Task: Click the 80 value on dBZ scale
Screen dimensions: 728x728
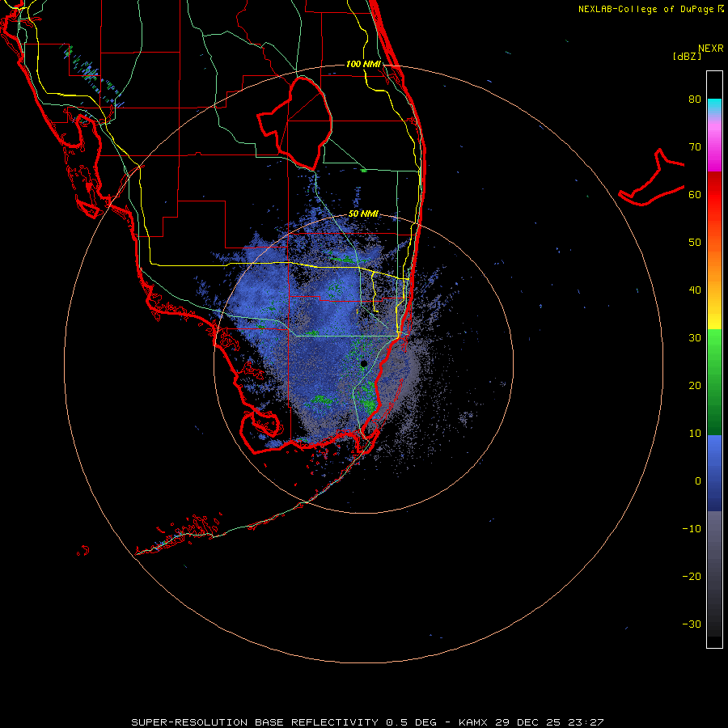Action: coord(695,99)
